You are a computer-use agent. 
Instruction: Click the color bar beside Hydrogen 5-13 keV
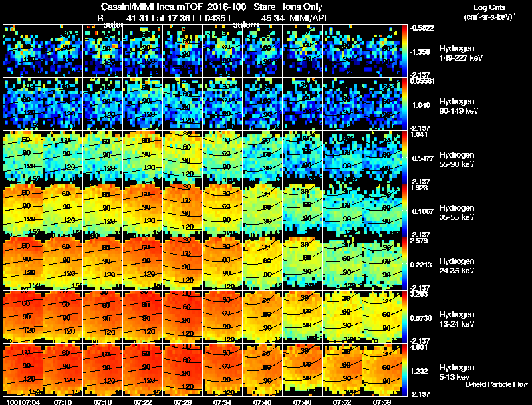pos(404,370)
